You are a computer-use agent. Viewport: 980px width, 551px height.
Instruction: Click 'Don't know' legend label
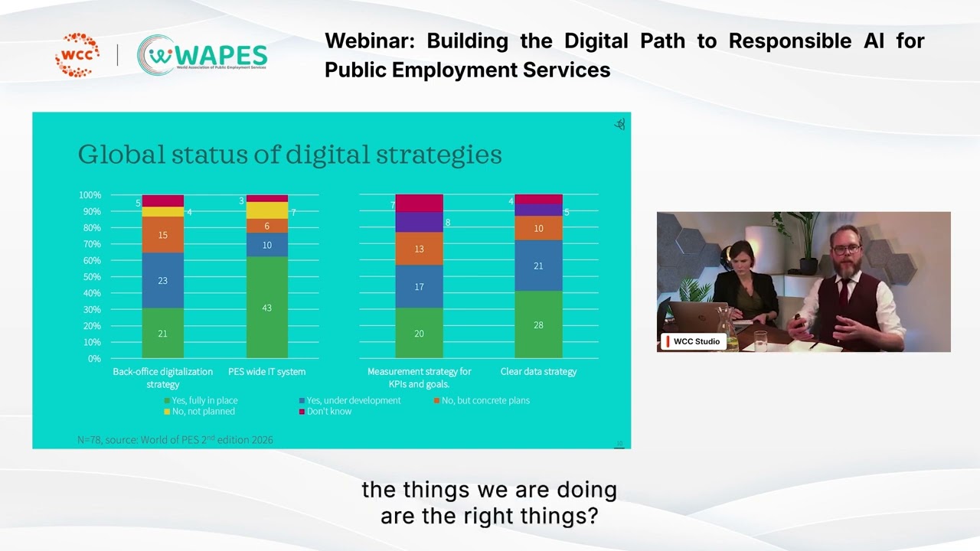pyautogui.click(x=329, y=411)
